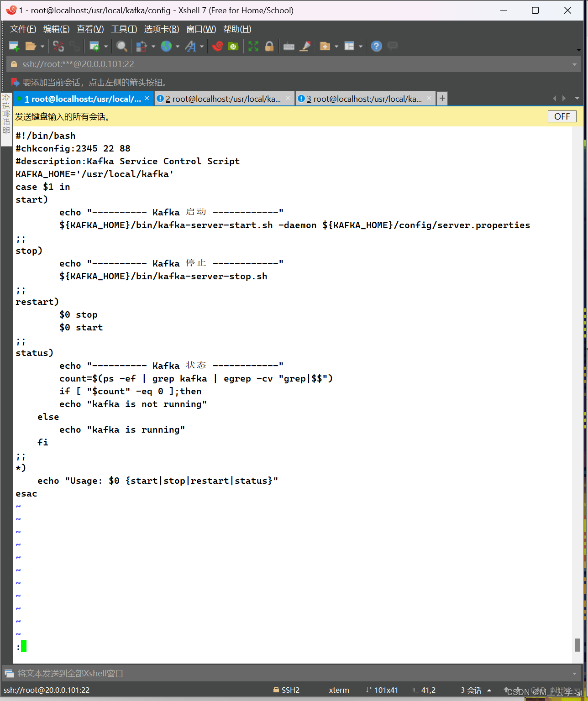Click the red flag add-session arrow icon

coord(15,83)
